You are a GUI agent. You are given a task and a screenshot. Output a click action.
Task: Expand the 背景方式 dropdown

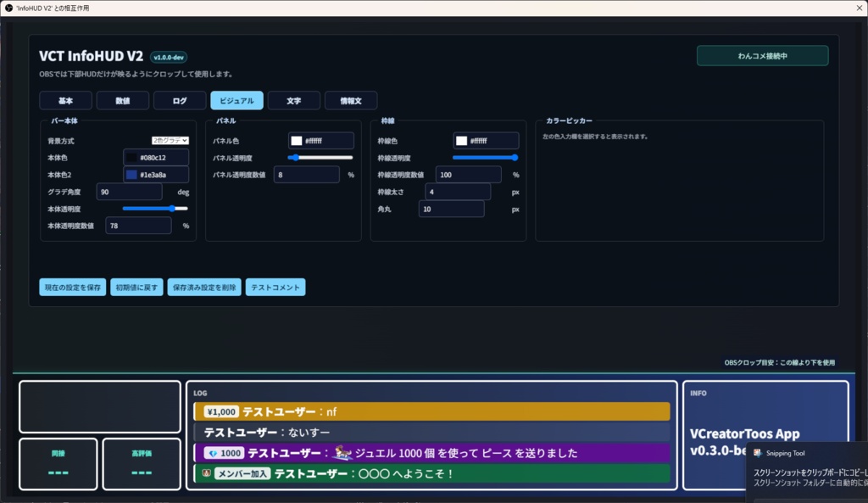(170, 141)
